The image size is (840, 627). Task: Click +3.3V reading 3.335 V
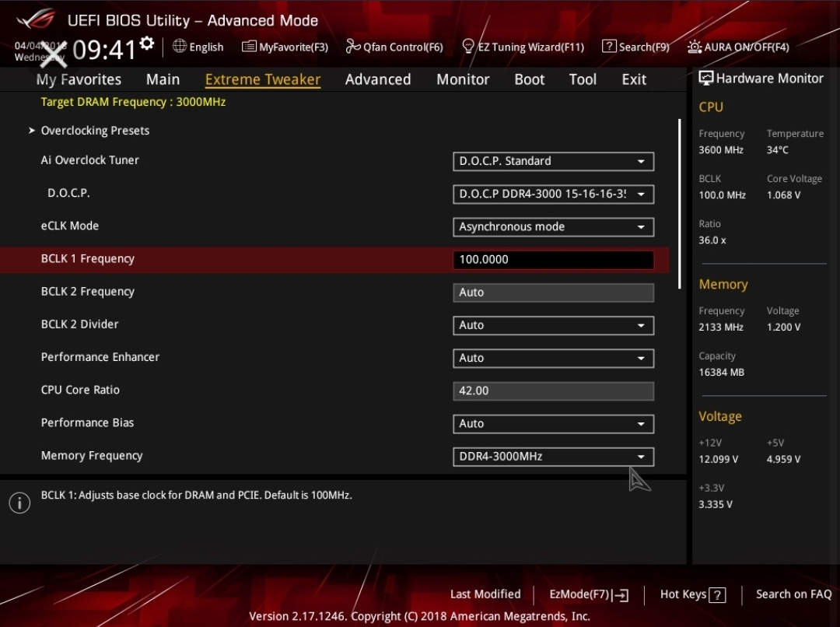(716, 504)
